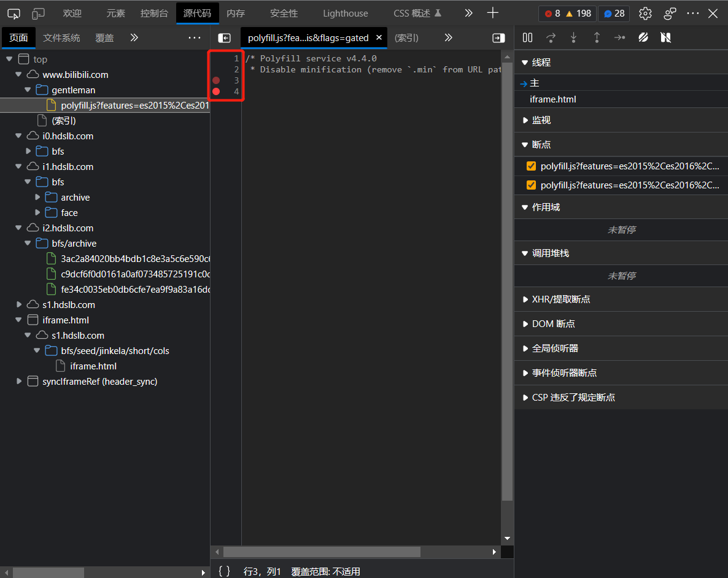Activate the inspect element picker icon
The image size is (728, 578).
[14, 13]
